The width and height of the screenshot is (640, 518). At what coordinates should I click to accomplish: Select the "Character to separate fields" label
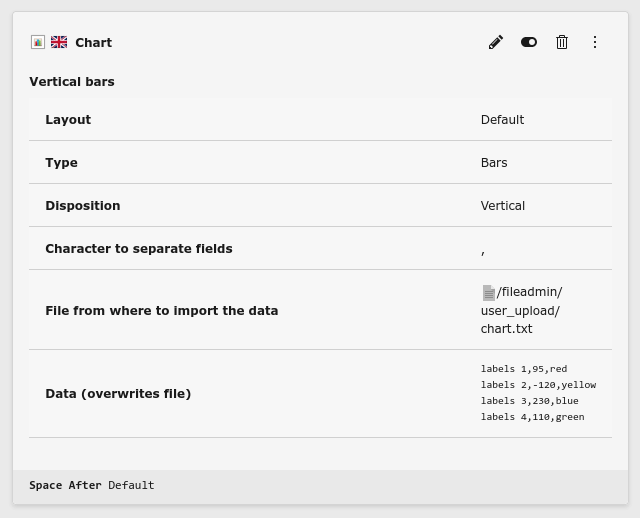138,249
